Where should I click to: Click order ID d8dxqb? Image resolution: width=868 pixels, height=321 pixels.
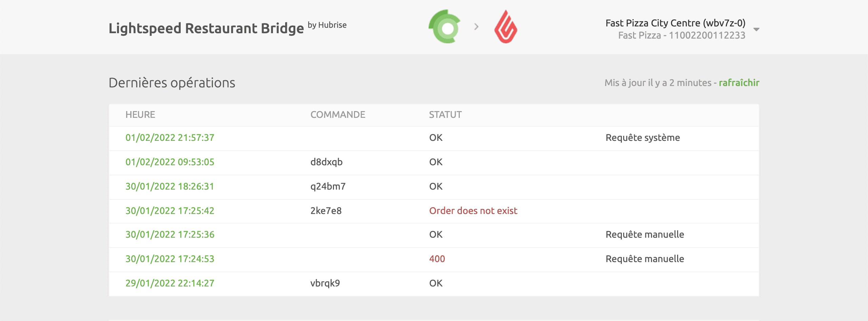pyautogui.click(x=326, y=162)
